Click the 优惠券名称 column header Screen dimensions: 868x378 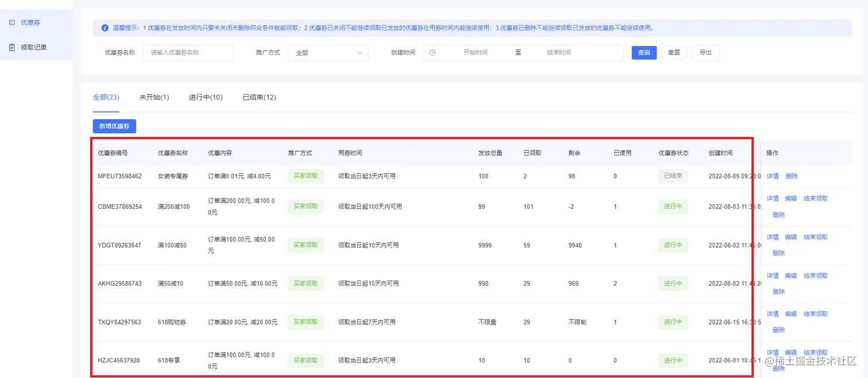tap(173, 153)
